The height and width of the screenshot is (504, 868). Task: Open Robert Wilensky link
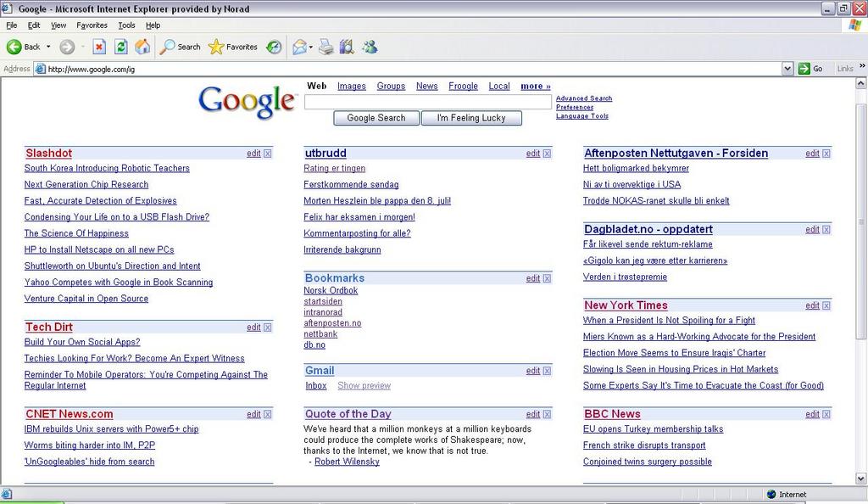pyautogui.click(x=347, y=462)
